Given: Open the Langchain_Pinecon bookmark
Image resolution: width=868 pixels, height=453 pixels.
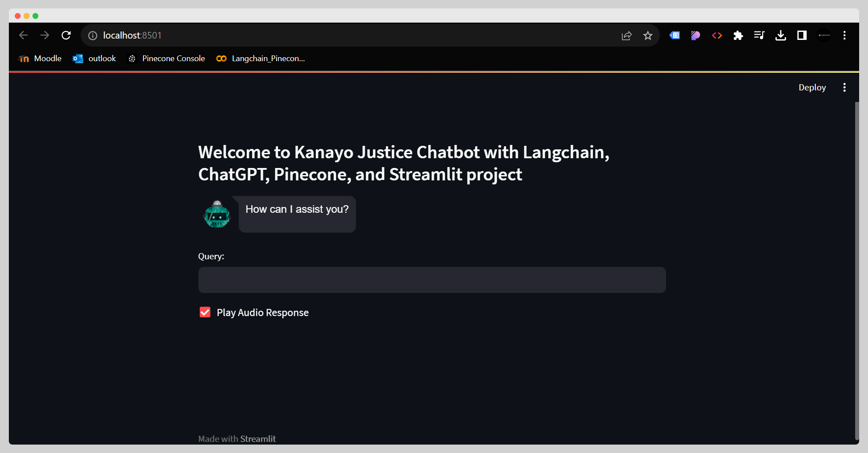Looking at the screenshot, I should coord(261,58).
